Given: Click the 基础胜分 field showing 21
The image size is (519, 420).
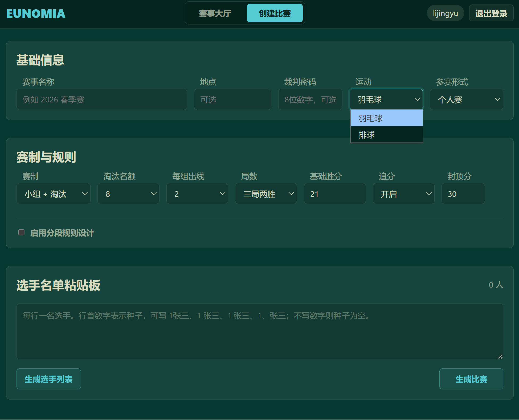Looking at the screenshot, I should (335, 194).
